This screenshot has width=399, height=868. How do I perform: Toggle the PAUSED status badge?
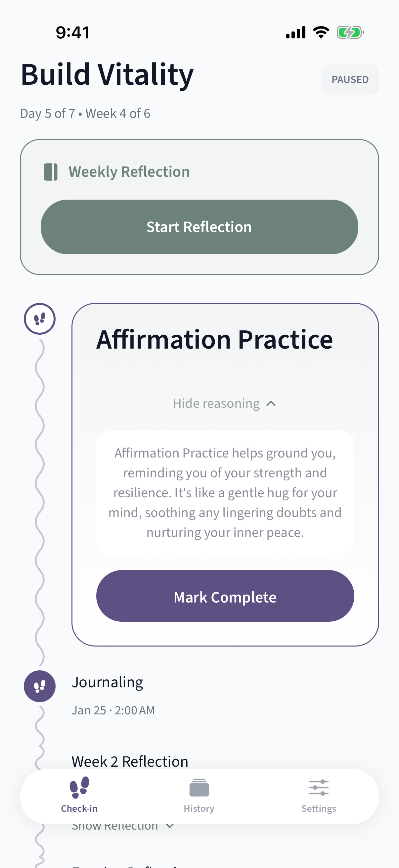[x=350, y=79]
